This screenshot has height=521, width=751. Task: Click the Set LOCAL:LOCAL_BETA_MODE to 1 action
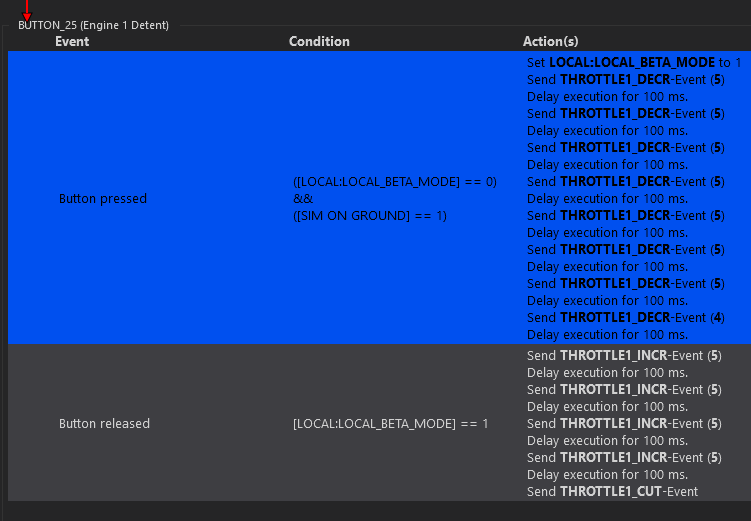(x=634, y=62)
